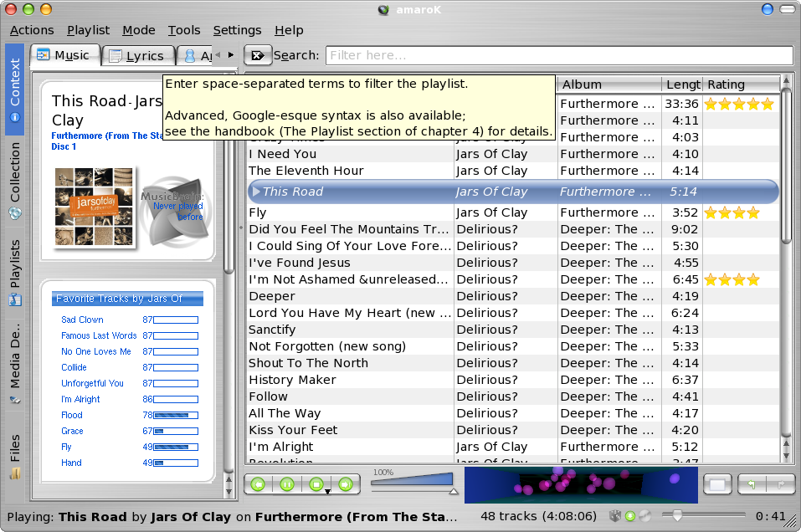Open the Files sidebar panel
The width and height of the screenshot is (801, 532).
[15, 456]
